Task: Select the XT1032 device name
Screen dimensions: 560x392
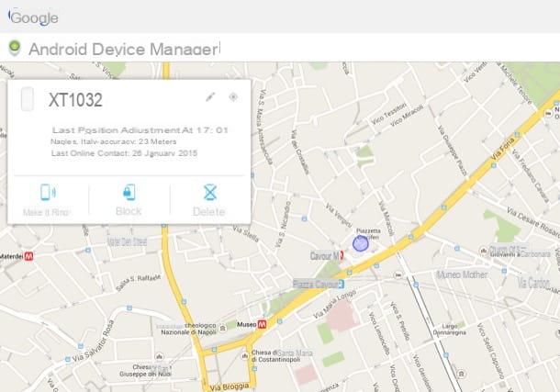Action: pyautogui.click(x=75, y=99)
